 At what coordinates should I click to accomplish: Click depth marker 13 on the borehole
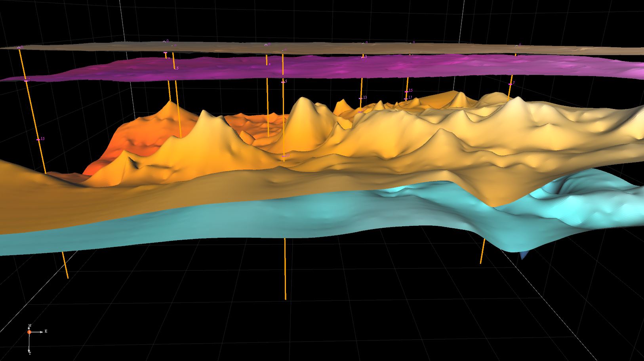(361, 98)
